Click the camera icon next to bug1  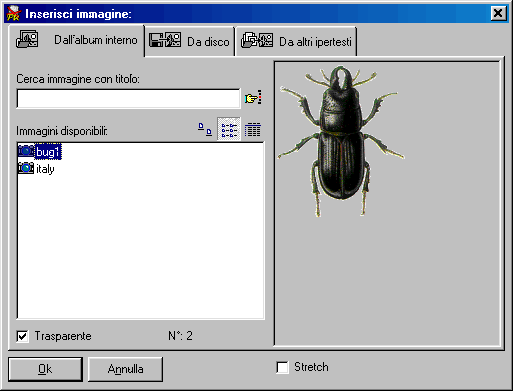coord(26,151)
